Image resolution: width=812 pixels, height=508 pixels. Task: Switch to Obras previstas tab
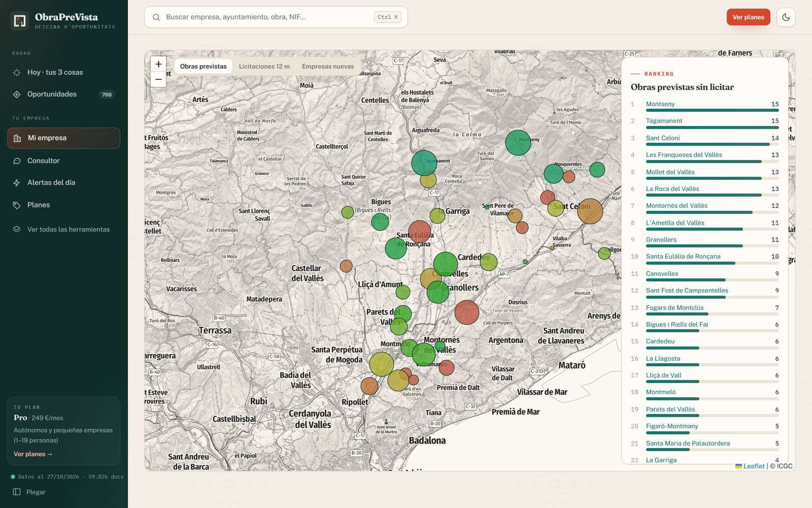coord(204,67)
